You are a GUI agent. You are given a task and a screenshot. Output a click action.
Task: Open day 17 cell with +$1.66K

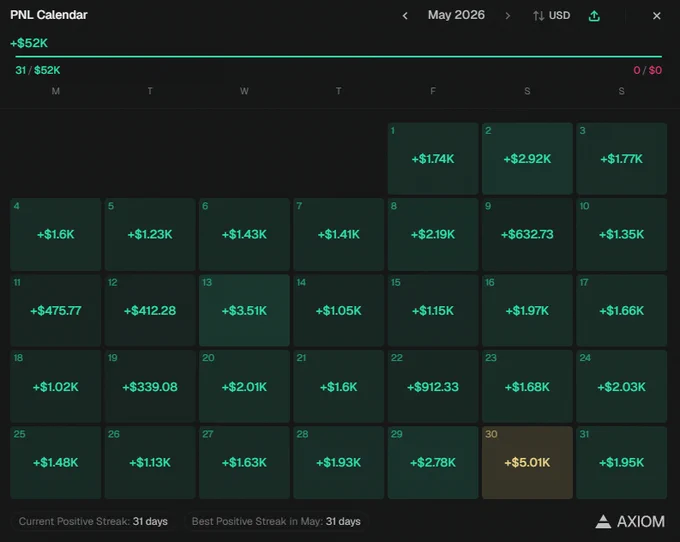(621, 310)
